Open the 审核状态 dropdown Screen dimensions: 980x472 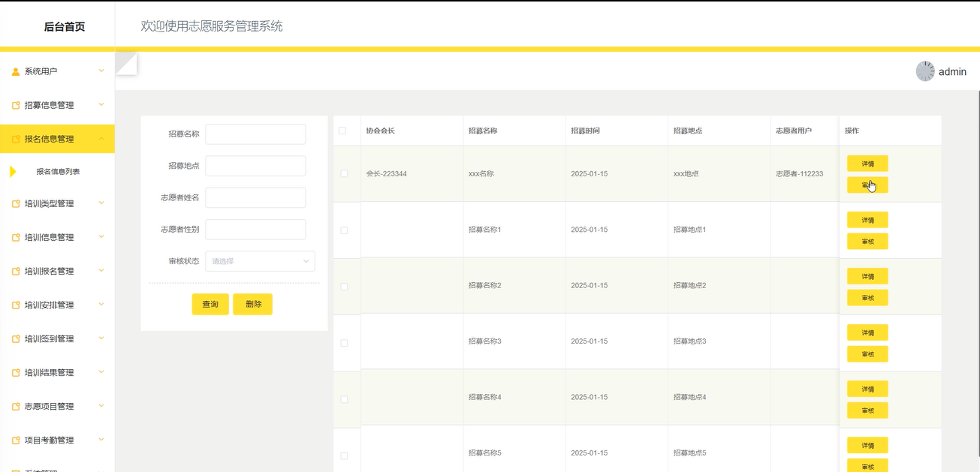click(260, 261)
